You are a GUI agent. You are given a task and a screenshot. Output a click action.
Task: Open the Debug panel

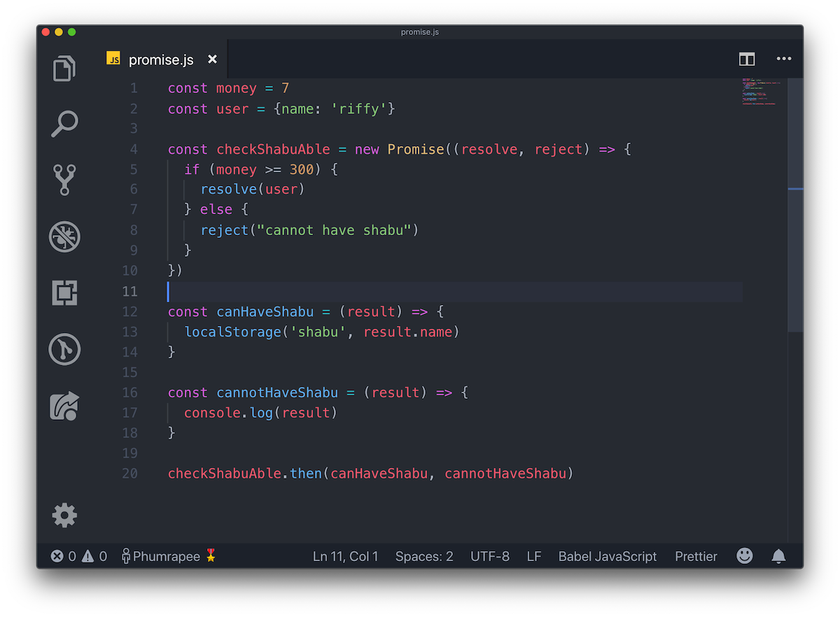64,236
